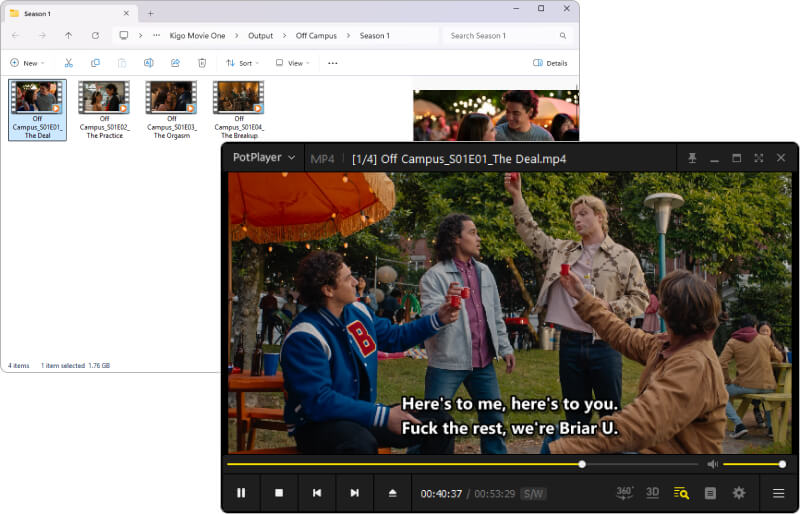800x514 pixels.
Task: Click the Share icon in Explorer
Action: (x=175, y=63)
